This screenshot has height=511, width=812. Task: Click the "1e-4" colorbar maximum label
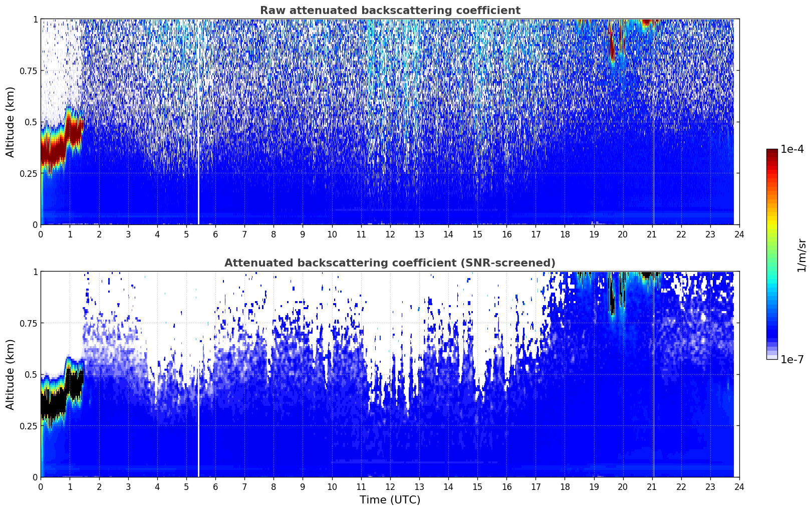[792, 149]
